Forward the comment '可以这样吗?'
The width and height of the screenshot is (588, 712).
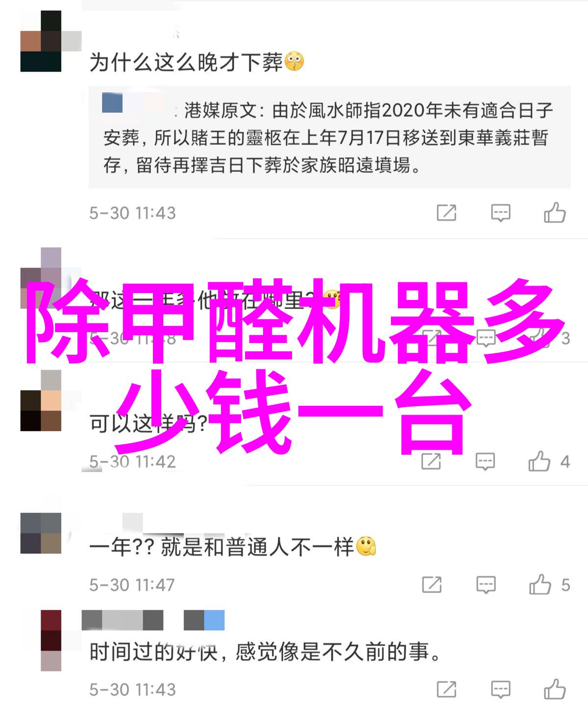[431, 462]
